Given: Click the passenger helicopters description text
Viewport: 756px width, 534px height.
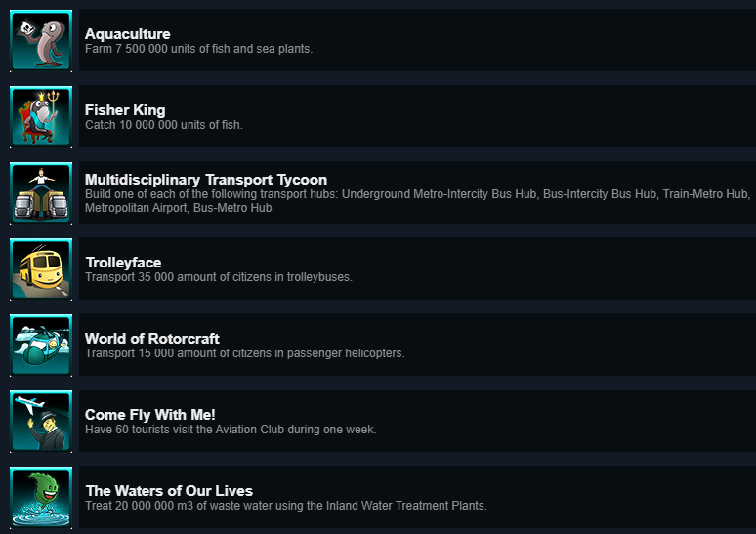Looking at the screenshot, I should 244,353.
